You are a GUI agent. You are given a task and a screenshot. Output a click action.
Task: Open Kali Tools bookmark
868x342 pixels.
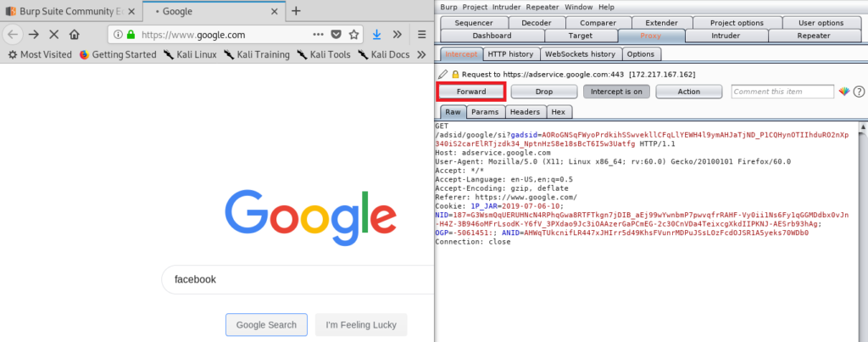[324, 54]
